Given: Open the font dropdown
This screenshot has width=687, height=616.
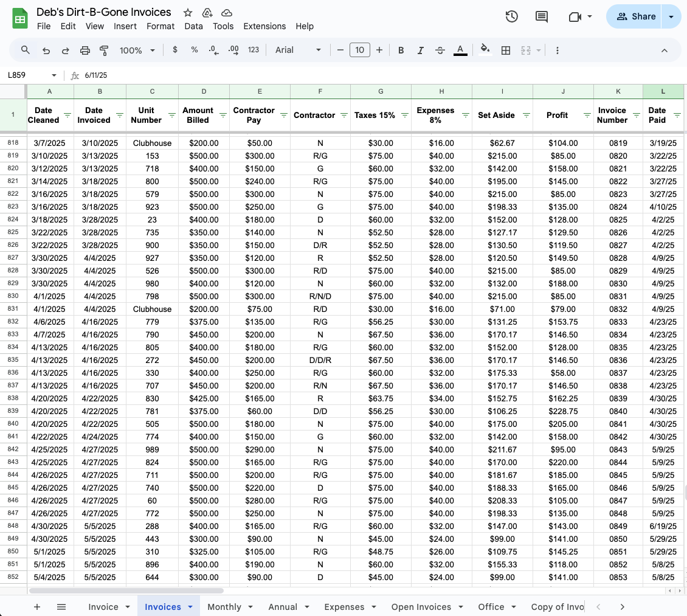Looking at the screenshot, I should click(x=298, y=50).
